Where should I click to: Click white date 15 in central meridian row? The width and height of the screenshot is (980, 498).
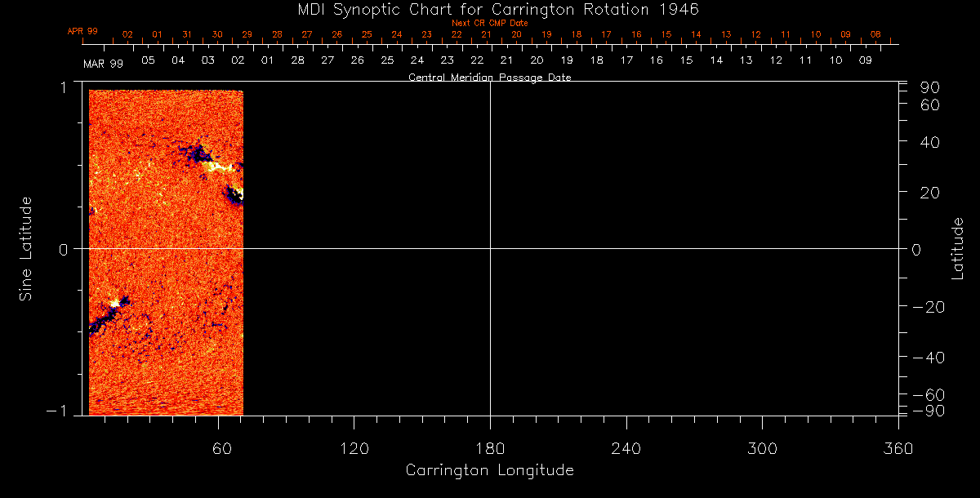686,60
